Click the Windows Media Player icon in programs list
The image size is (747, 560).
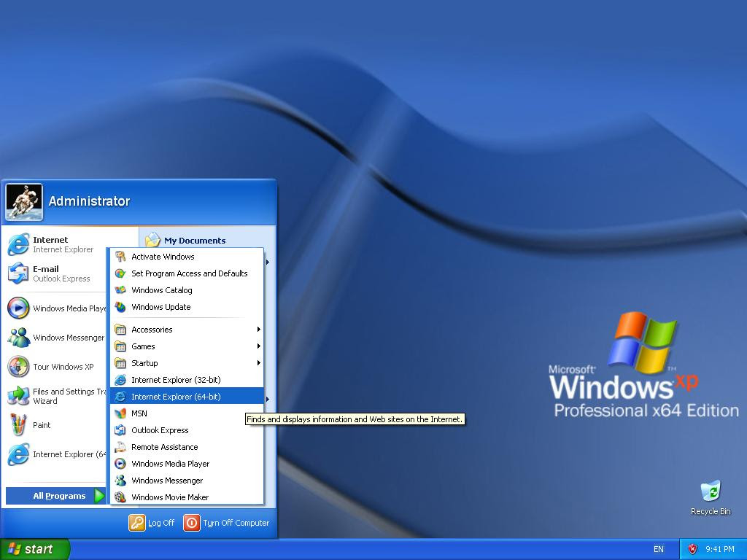pyautogui.click(x=120, y=464)
